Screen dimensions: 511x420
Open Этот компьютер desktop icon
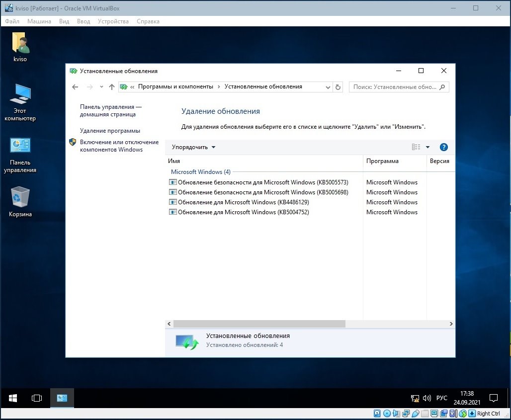pyautogui.click(x=20, y=102)
